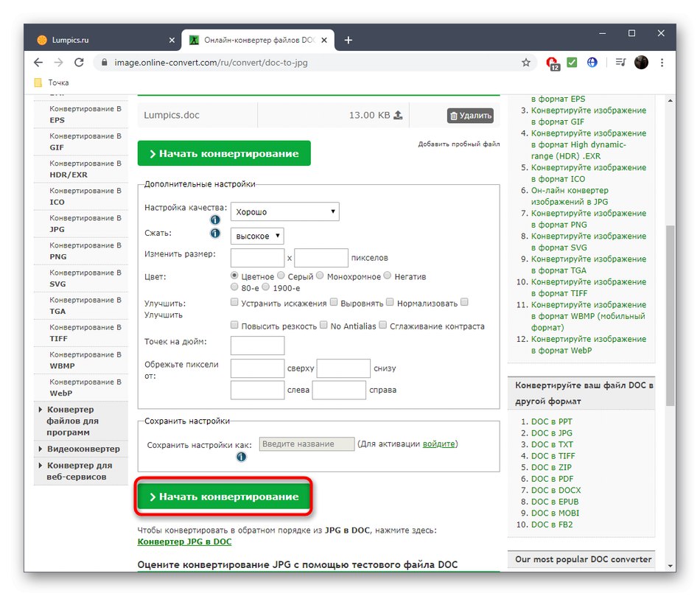The height and width of the screenshot is (596, 700).
Task: Open the Конвертер JPG в DOC link
Action: pyautogui.click(x=184, y=541)
